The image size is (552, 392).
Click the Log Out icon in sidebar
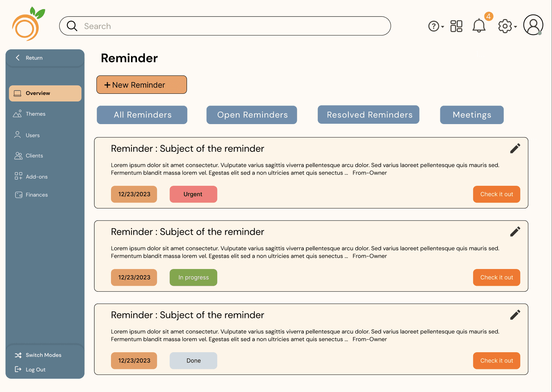pos(18,369)
